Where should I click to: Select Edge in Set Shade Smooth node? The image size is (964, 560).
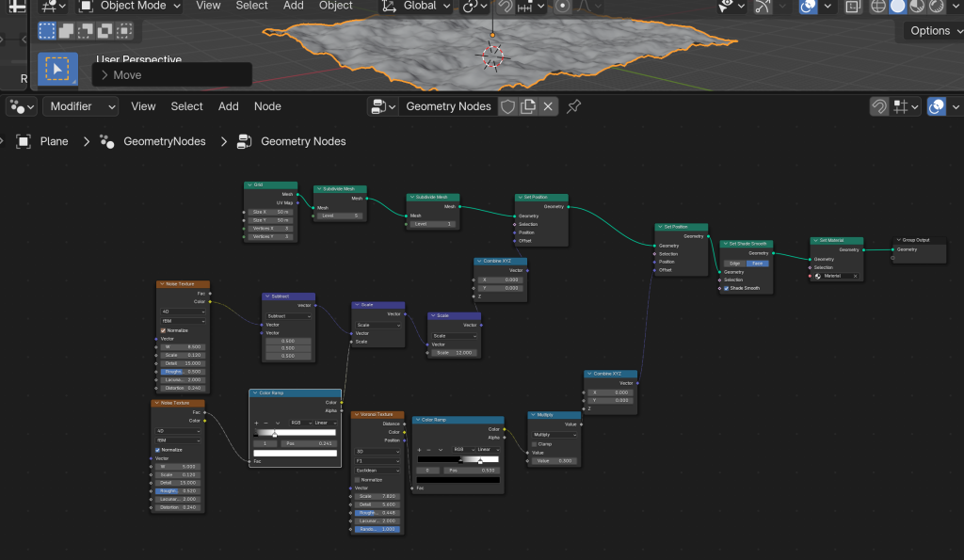[735, 264]
